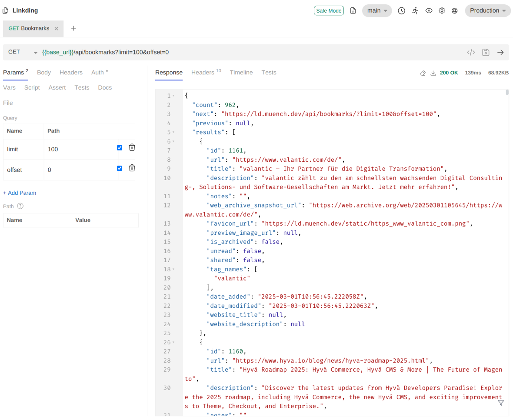The width and height of the screenshot is (513, 420).
Task: Click the response vertical scrollbar
Action: pyautogui.click(x=507, y=93)
